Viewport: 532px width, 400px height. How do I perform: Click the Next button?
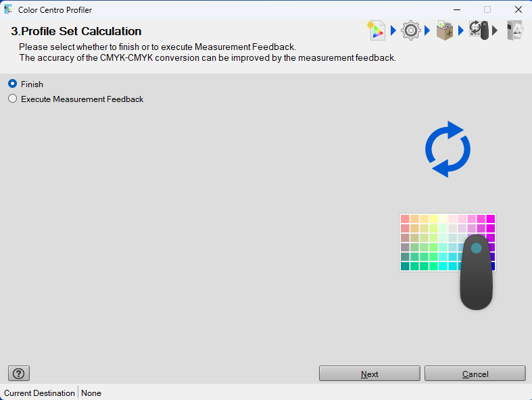(370, 374)
